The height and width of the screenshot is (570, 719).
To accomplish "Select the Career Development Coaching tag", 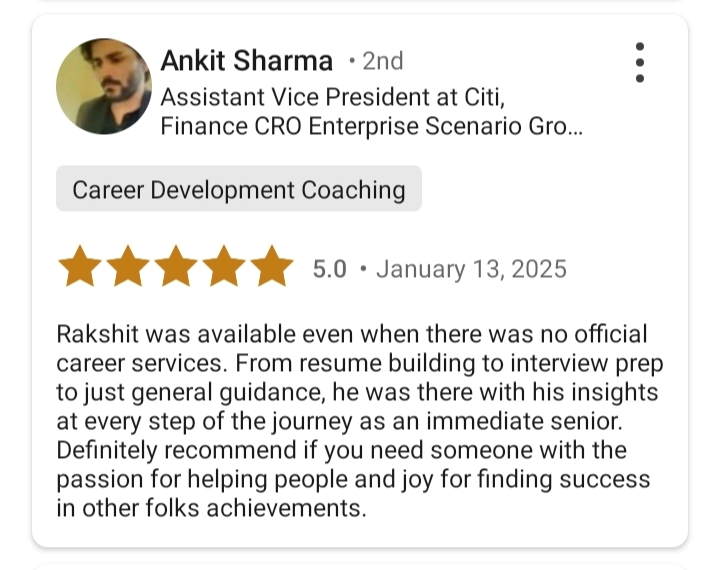I will tap(239, 189).
